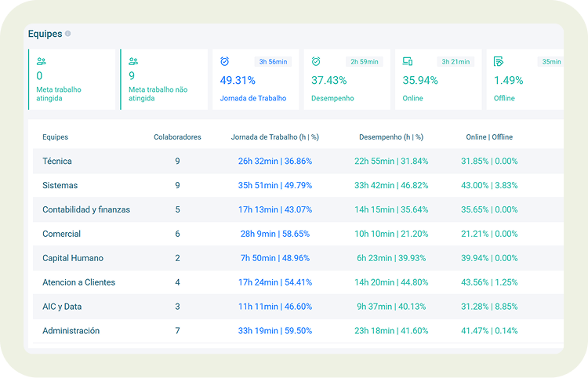Click the devices icon on Online card
The height and width of the screenshot is (378, 588).
click(x=408, y=61)
